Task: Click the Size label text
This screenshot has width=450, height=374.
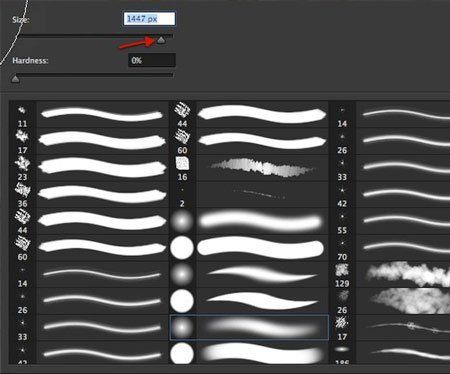Action: click(x=21, y=20)
